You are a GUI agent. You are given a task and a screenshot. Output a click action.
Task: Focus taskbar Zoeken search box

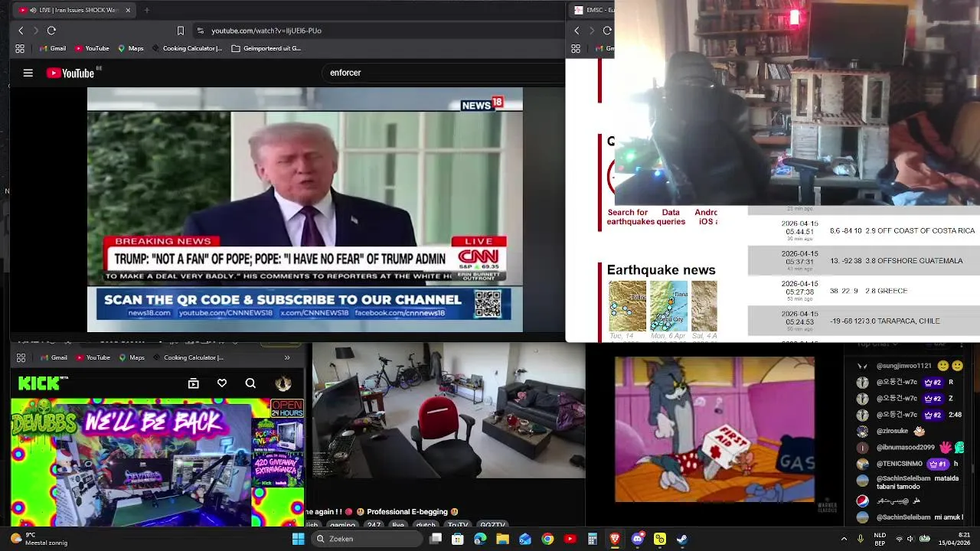pos(367,539)
